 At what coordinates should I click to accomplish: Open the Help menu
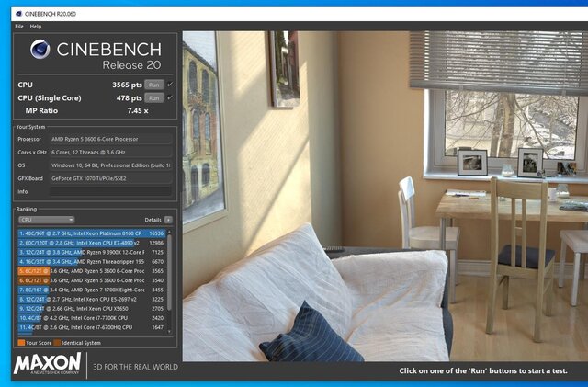pyautogui.click(x=36, y=27)
